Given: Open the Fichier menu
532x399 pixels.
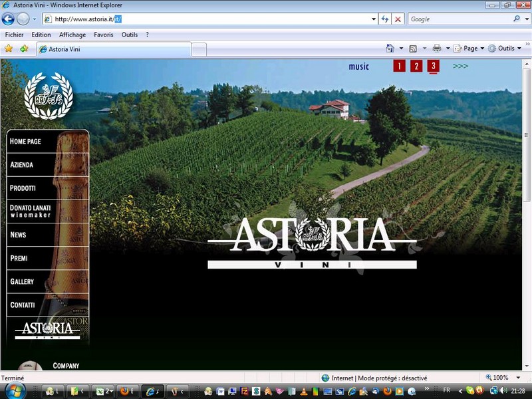Looking at the screenshot, I should pos(14,35).
